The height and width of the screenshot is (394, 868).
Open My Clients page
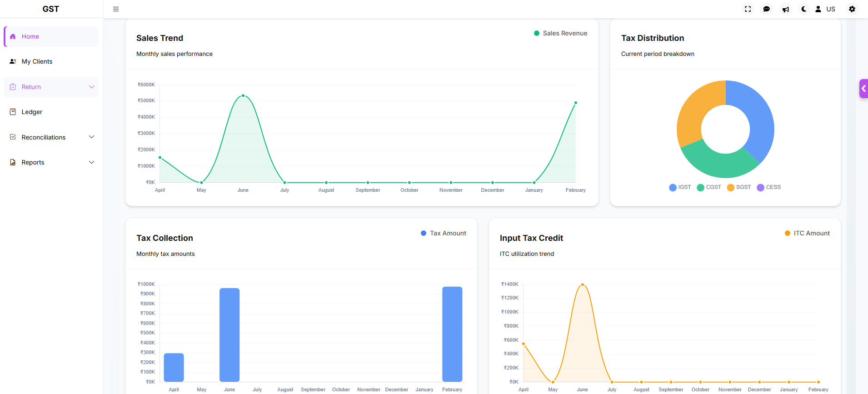pos(37,61)
